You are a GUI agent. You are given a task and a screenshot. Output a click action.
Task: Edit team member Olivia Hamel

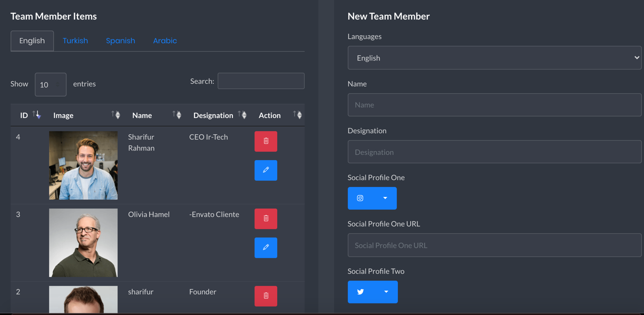coord(266,248)
